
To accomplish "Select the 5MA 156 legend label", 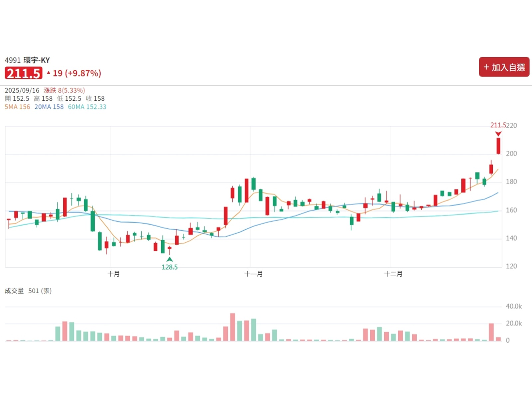I will click(x=17, y=107).
